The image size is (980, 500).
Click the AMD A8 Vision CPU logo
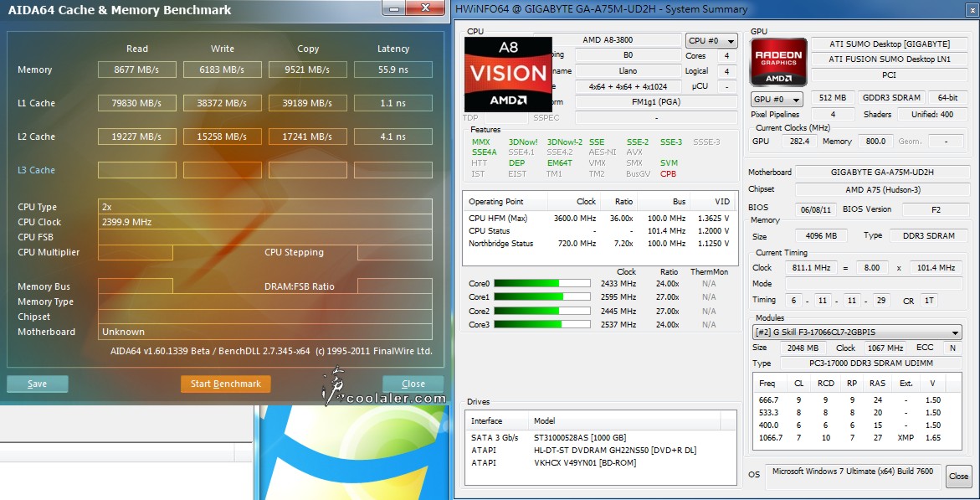click(x=508, y=74)
